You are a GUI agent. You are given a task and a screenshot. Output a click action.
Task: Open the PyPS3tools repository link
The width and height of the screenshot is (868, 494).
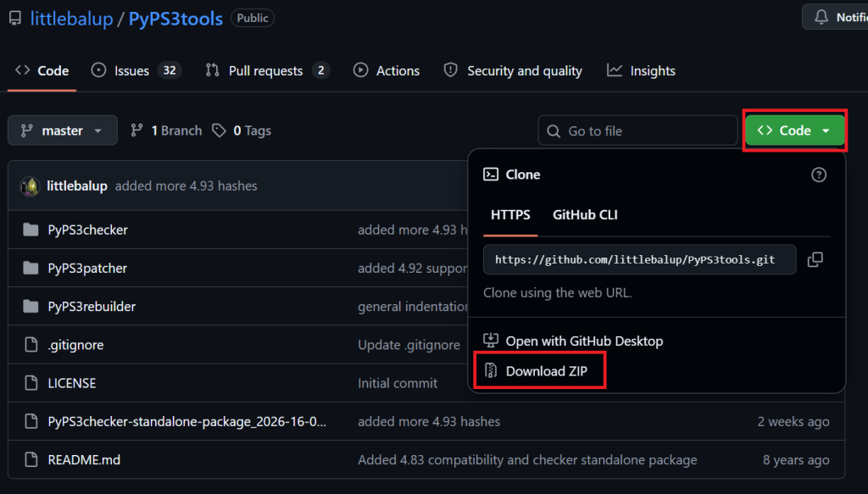[175, 19]
